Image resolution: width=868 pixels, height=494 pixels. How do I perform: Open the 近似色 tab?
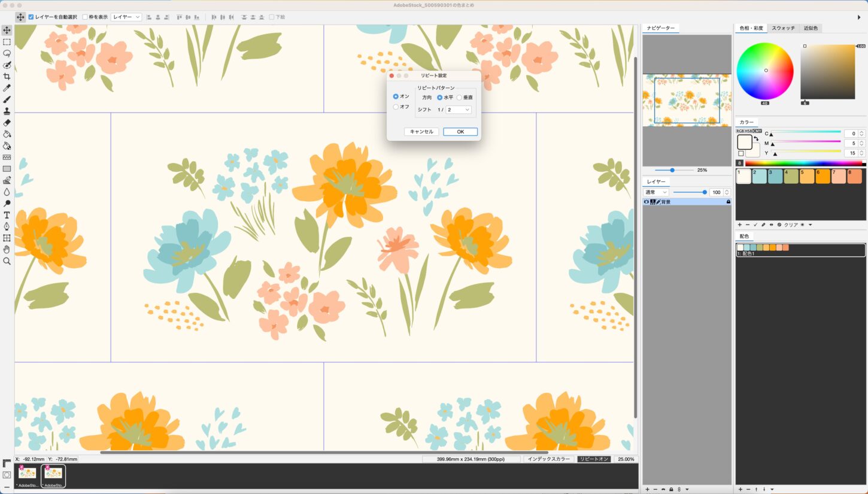point(811,28)
